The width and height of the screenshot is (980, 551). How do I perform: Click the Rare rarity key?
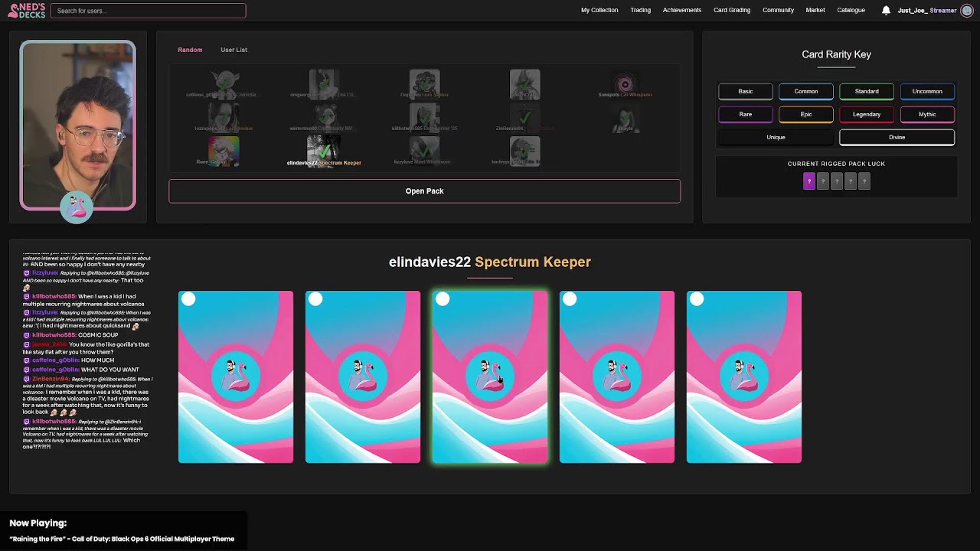[x=745, y=115]
